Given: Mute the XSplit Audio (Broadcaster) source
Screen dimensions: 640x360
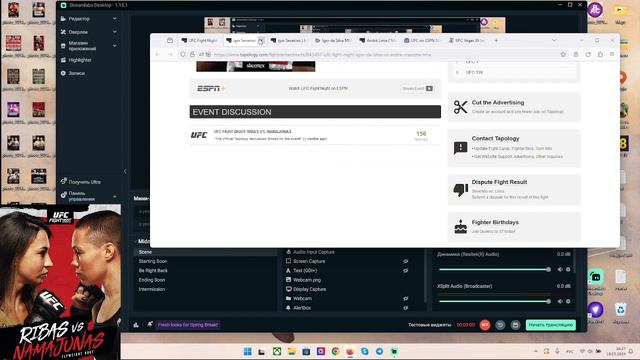Looking at the screenshot, I should tap(560, 301).
